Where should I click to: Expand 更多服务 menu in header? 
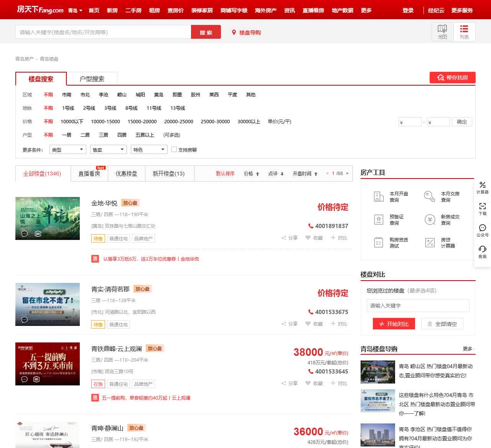click(x=462, y=10)
